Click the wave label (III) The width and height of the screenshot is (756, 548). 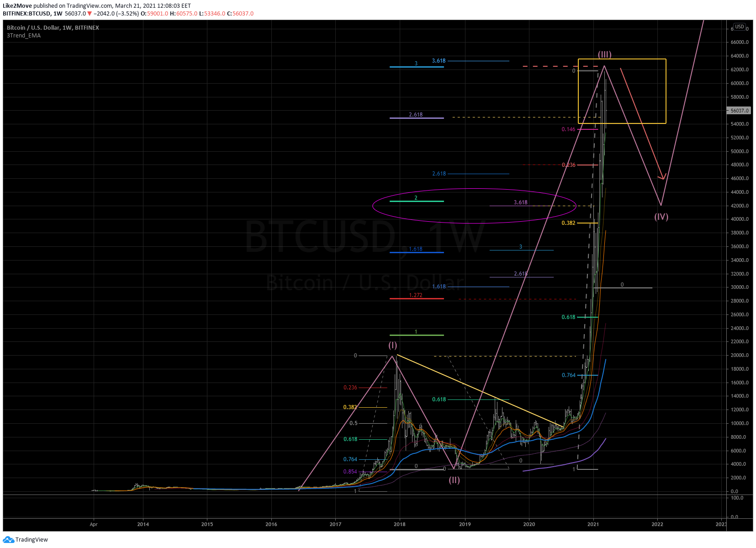point(605,54)
